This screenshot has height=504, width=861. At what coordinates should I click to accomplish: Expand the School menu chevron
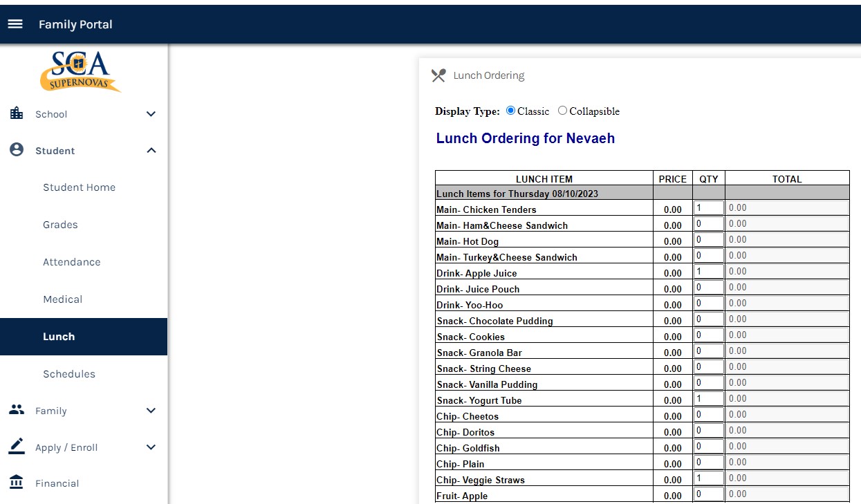(151, 114)
